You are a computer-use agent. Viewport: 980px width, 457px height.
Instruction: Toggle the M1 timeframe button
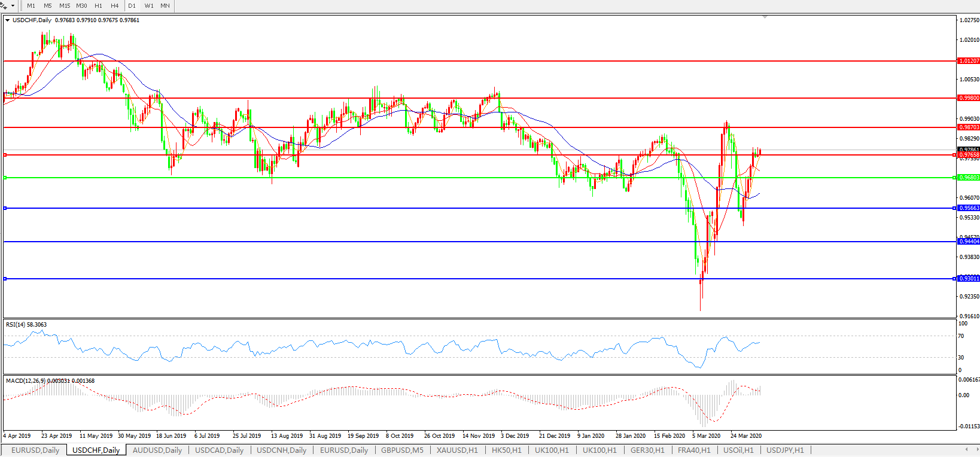pyautogui.click(x=31, y=5)
